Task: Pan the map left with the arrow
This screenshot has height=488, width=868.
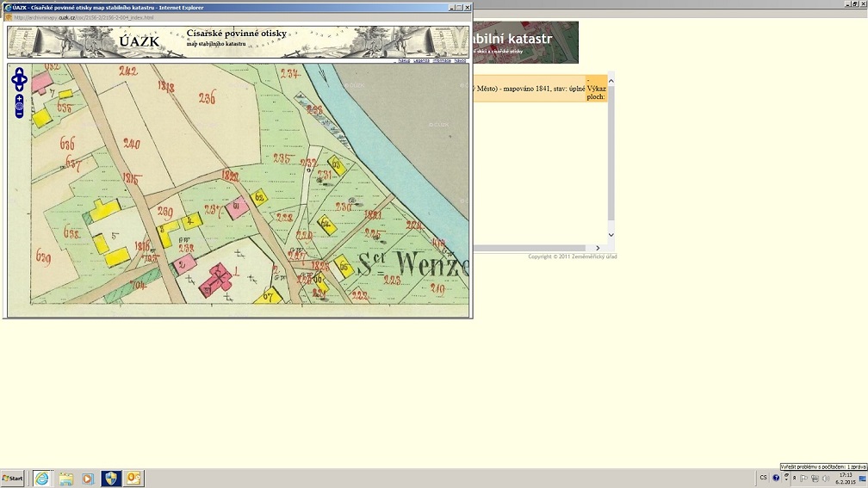Action: (x=15, y=80)
